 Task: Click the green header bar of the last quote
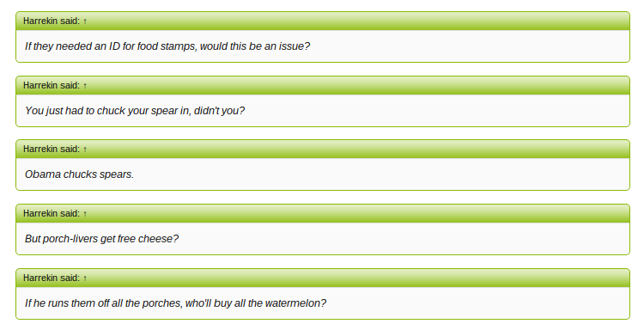[322, 278]
